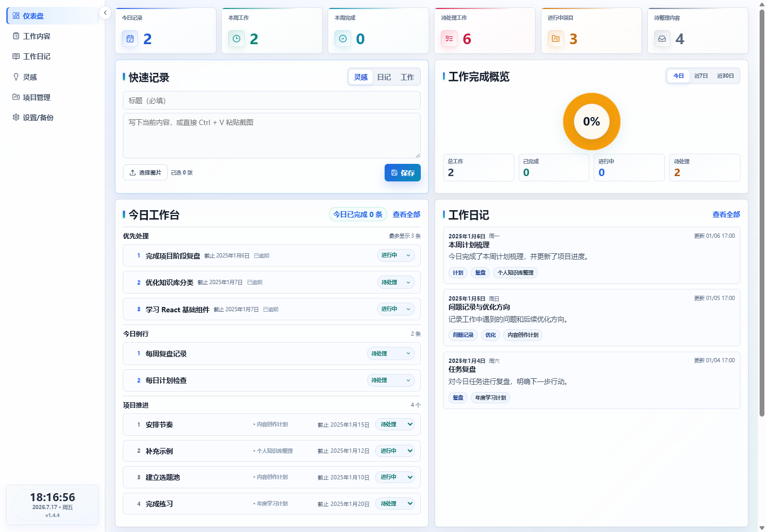This screenshot has width=766, height=532.
Task: Expand the status dropdown for 建立选题池
Action: [395, 477]
